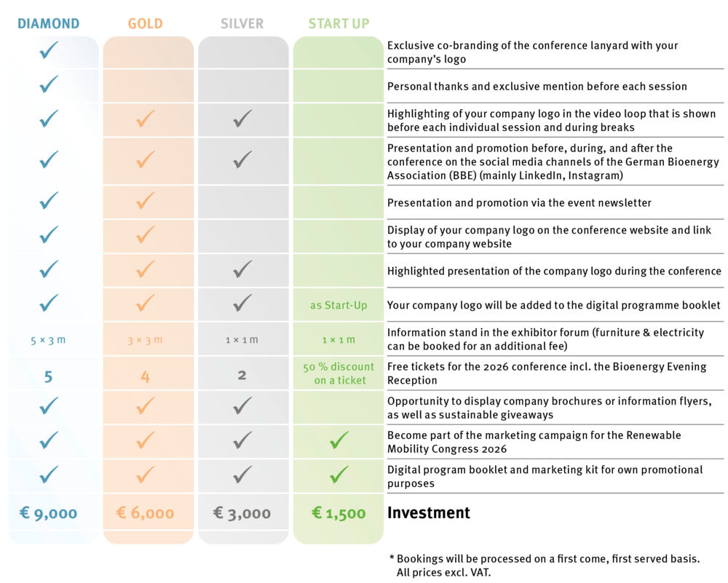Select Gold checkmark for event newsletter promotion

146,202
